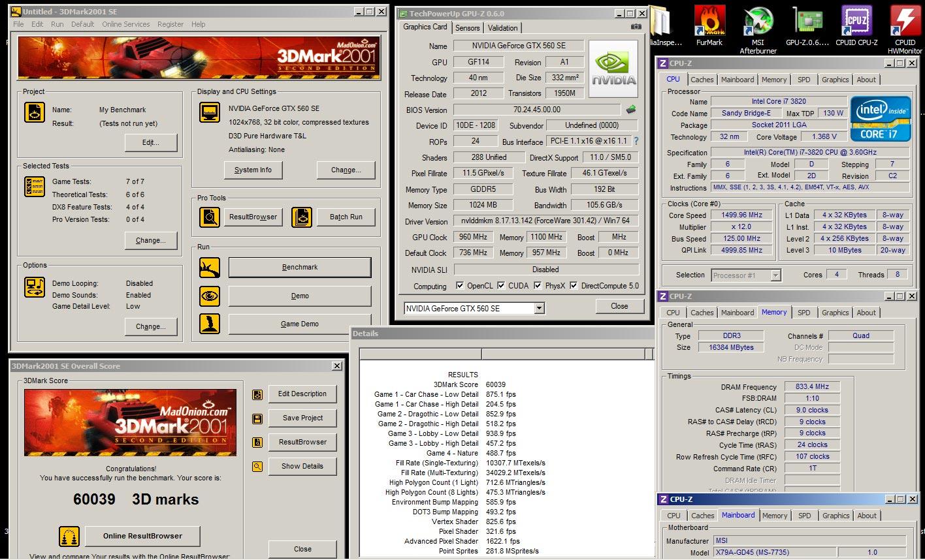
Task: Click the BIOS save chip icon in GPU-Z
Action: (632, 110)
